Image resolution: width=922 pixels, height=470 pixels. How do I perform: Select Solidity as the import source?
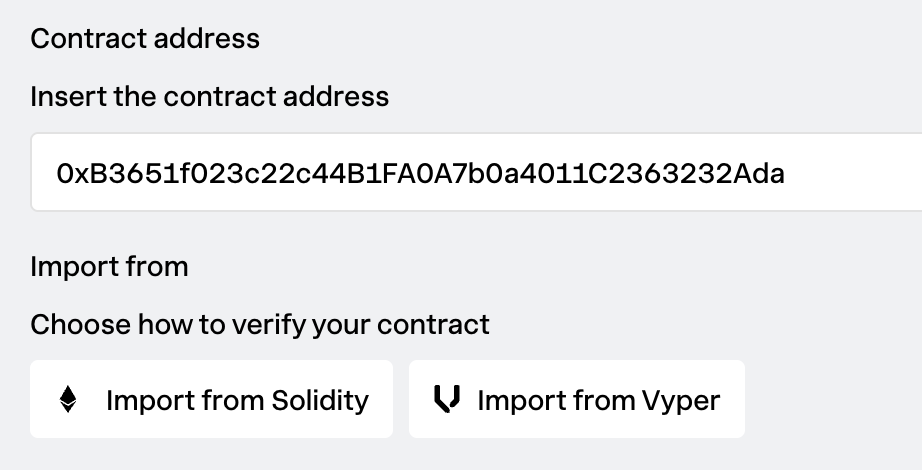tap(211, 400)
